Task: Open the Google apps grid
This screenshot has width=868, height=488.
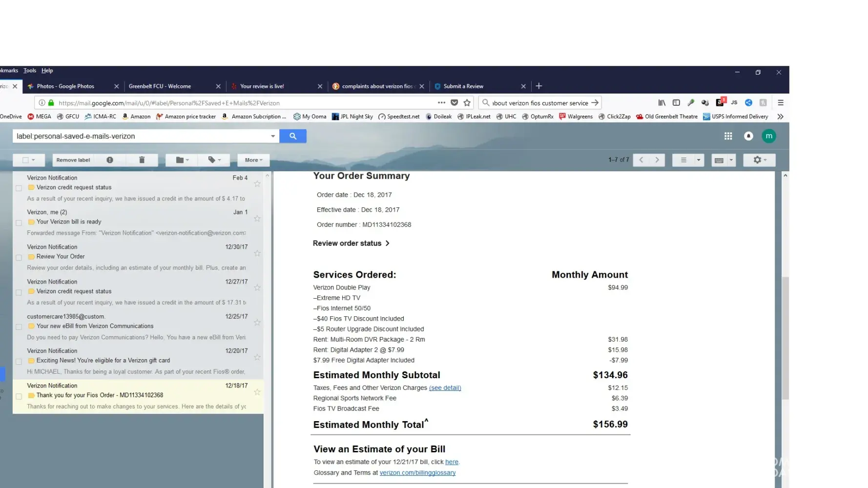Action: [x=728, y=136]
